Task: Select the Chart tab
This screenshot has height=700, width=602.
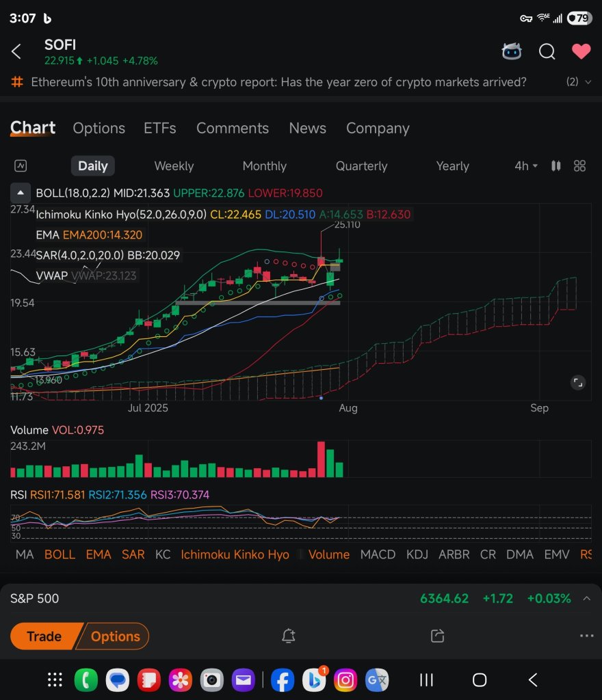Action: pyautogui.click(x=33, y=128)
